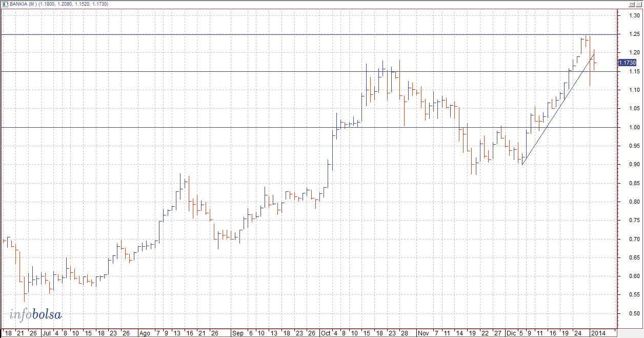Select the current price label 1.1730
Viewport: 644px width, 338px height.
627,63
